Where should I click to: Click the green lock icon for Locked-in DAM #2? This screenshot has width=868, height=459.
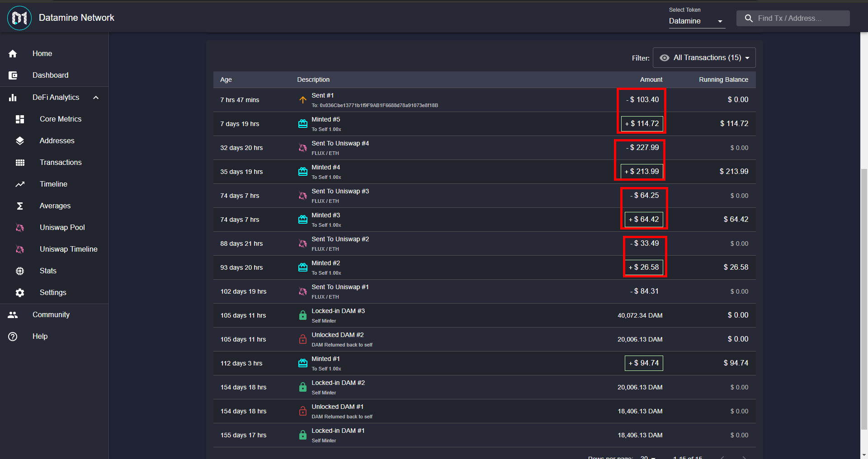point(303,387)
